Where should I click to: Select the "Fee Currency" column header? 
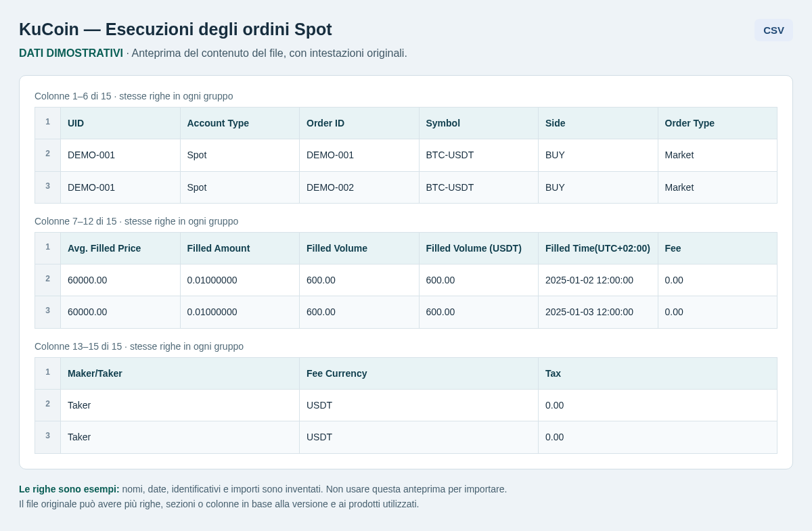coord(419,373)
